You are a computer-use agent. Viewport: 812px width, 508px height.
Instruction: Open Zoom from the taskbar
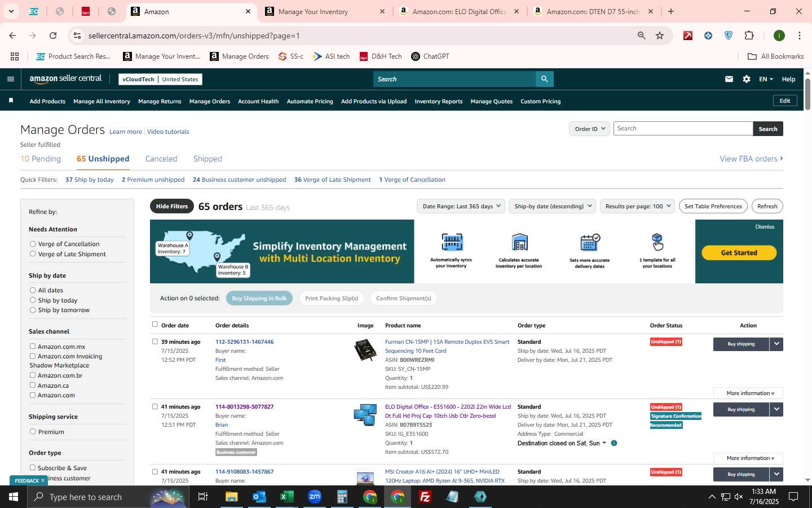(315, 497)
